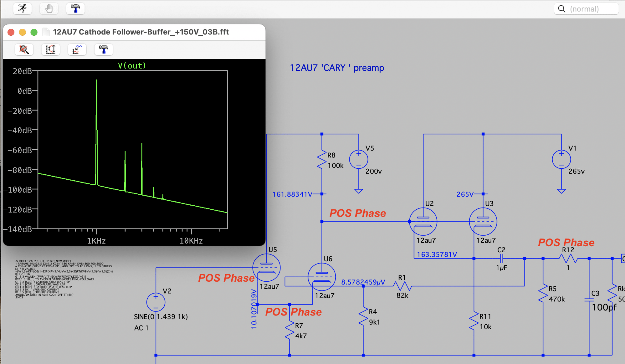Click the 100pf value of C3
The height and width of the screenshot is (364, 625).
(x=604, y=307)
